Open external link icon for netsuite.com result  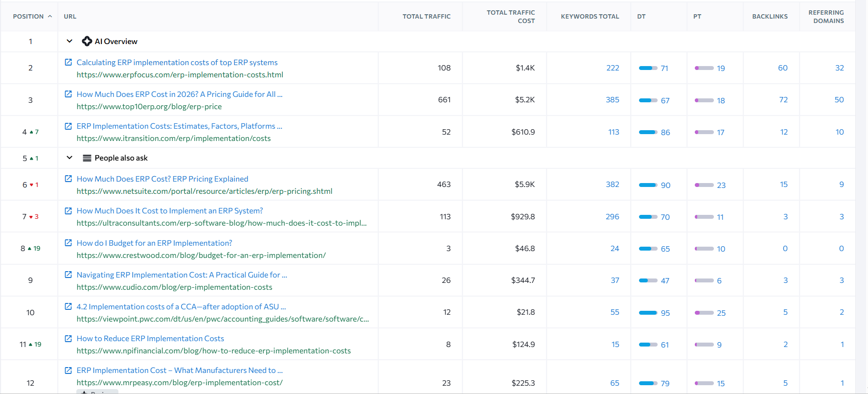pyautogui.click(x=69, y=179)
